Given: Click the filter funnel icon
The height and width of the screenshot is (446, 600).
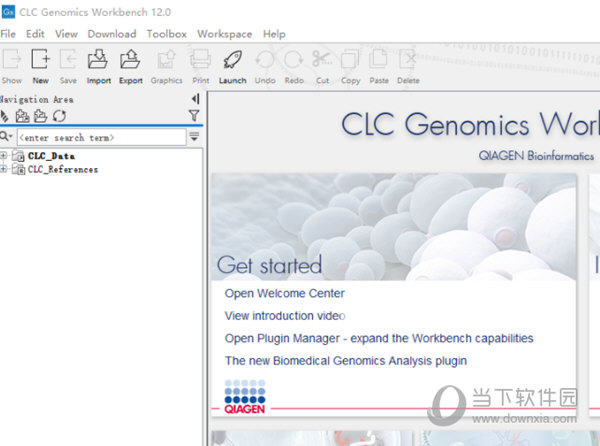Looking at the screenshot, I should (194, 115).
